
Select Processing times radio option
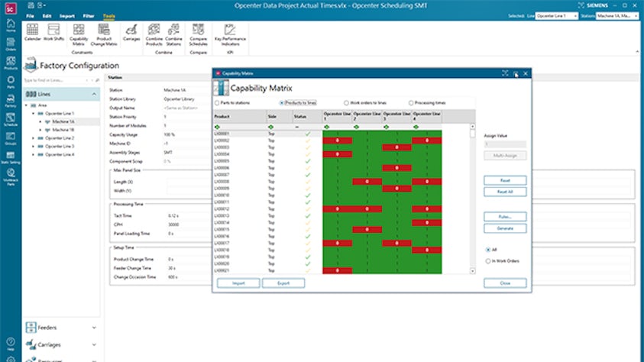[x=411, y=103]
